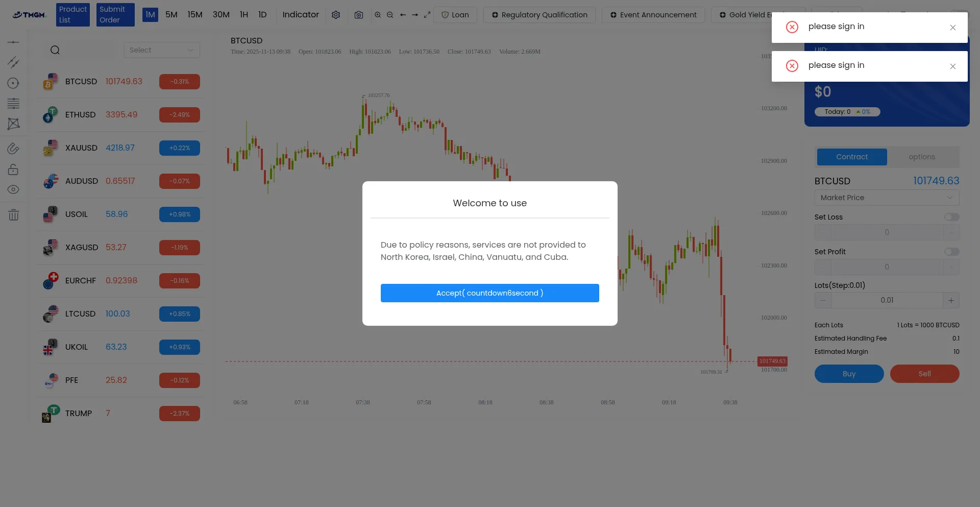Switch to the options tab
Viewport: 980px width, 507px height.
click(922, 157)
